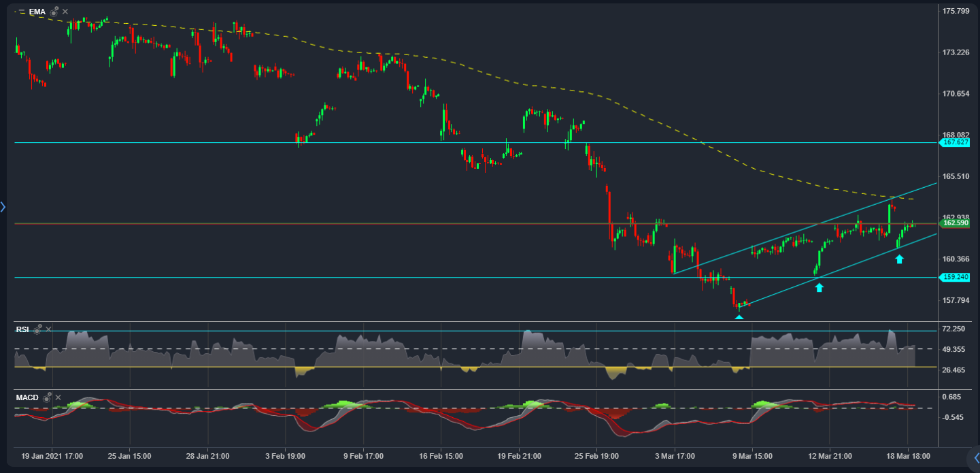Click the cyan up-arrow buy marker near 12 Mar
The image size is (980, 473).
pos(819,287)
